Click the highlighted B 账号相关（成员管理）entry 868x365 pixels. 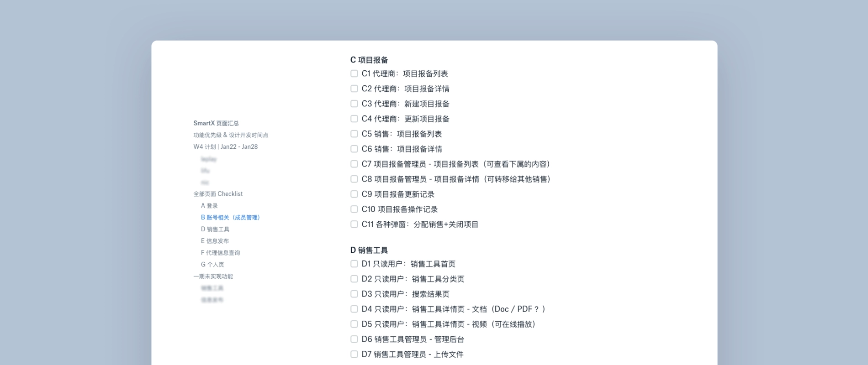(230, 218)
